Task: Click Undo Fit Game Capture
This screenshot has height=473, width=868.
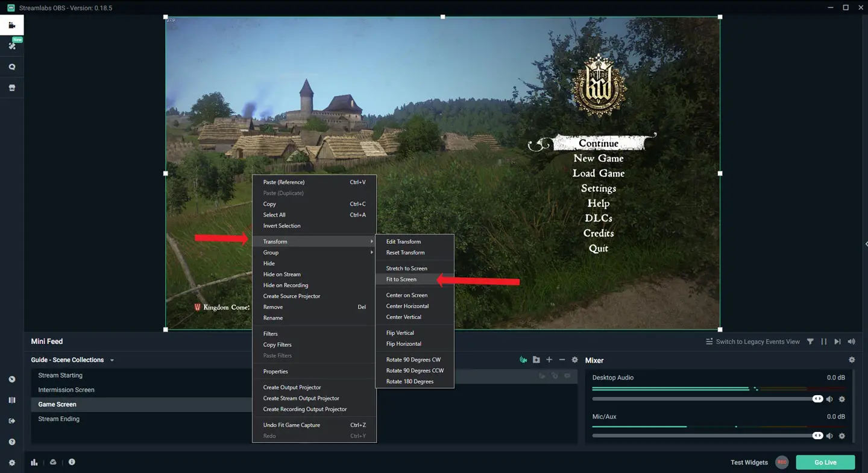Action: click(x=314, y=425)
